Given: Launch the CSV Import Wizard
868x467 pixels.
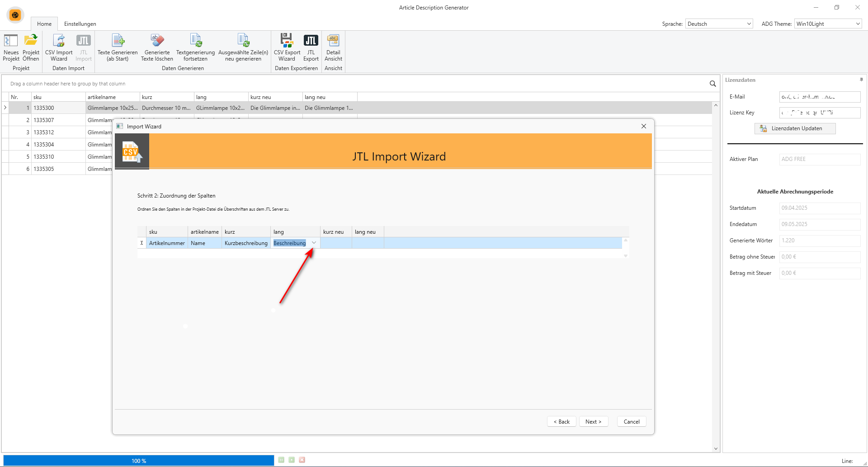Looking at the screenshot, I should coord(59,47).
